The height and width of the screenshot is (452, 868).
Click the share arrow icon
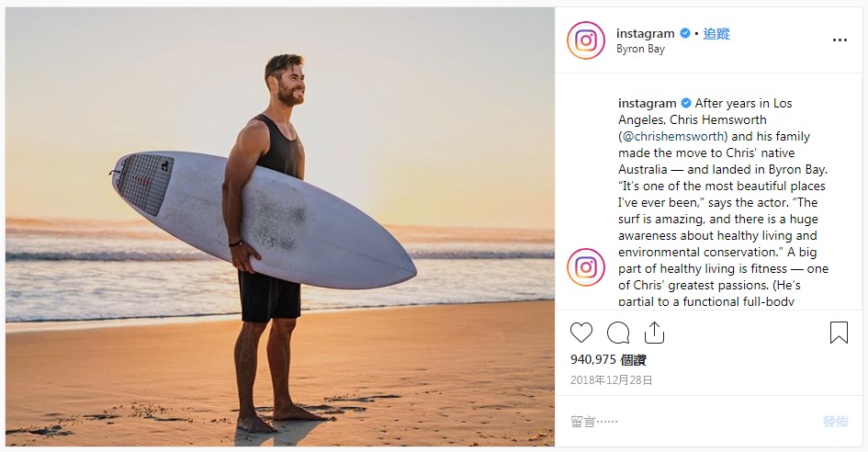click(654, 333)
